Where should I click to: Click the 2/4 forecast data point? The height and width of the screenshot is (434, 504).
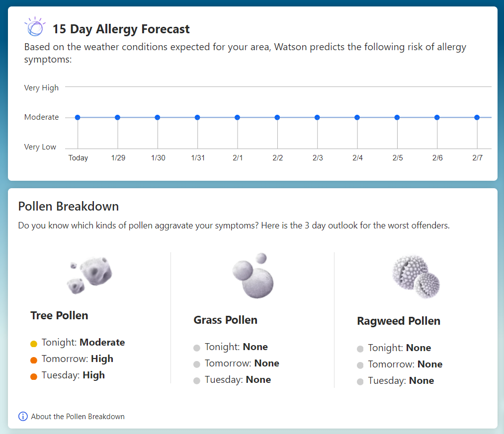tap(357, 118)
